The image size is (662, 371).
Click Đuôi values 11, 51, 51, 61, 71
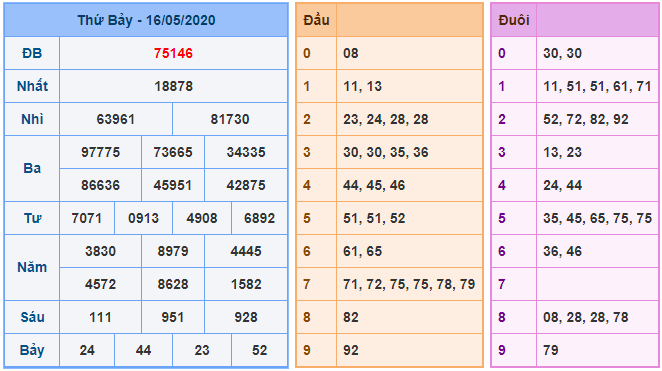[597, 86]
